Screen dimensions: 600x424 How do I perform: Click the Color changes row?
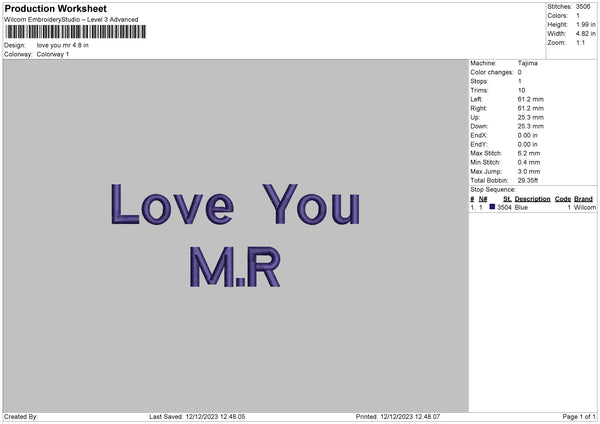pos(496,72)
